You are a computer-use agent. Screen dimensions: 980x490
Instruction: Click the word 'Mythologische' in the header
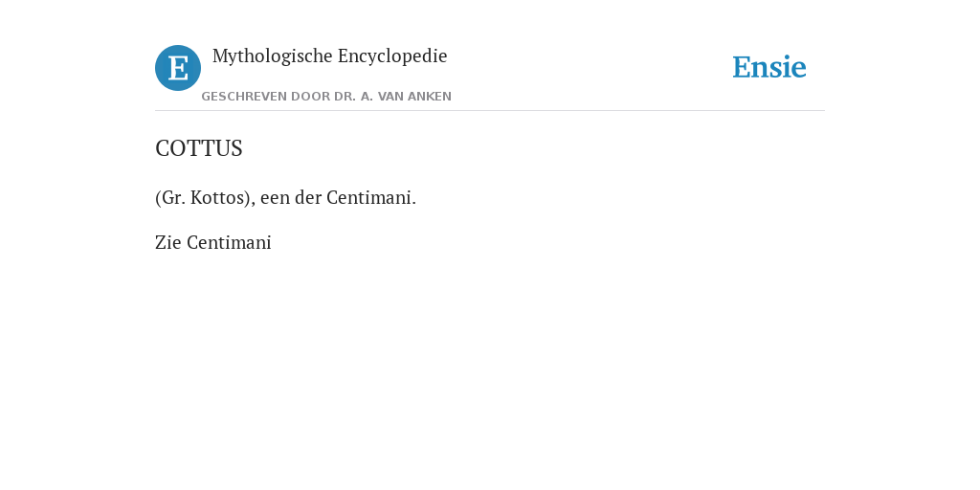point(273,56)
